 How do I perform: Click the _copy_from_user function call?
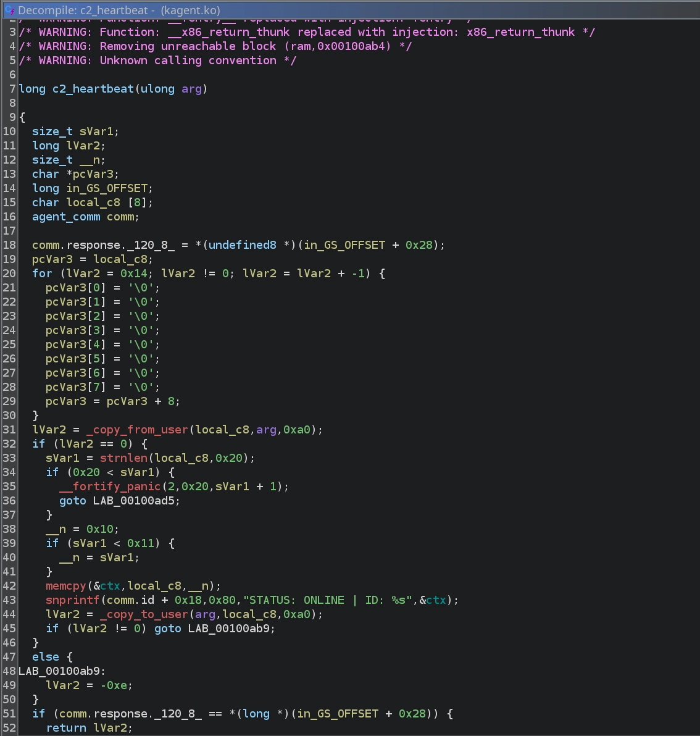137,430
